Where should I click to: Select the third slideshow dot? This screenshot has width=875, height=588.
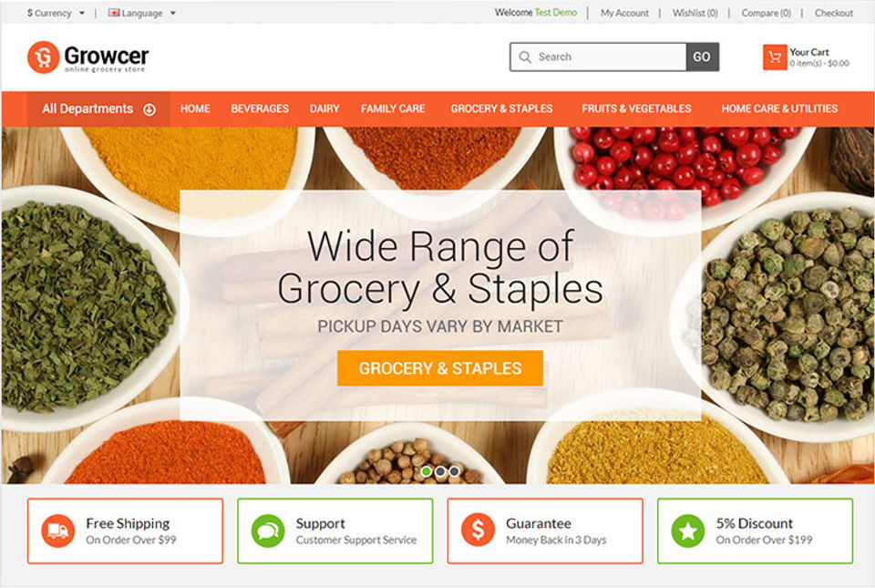(x=454, y=471)
